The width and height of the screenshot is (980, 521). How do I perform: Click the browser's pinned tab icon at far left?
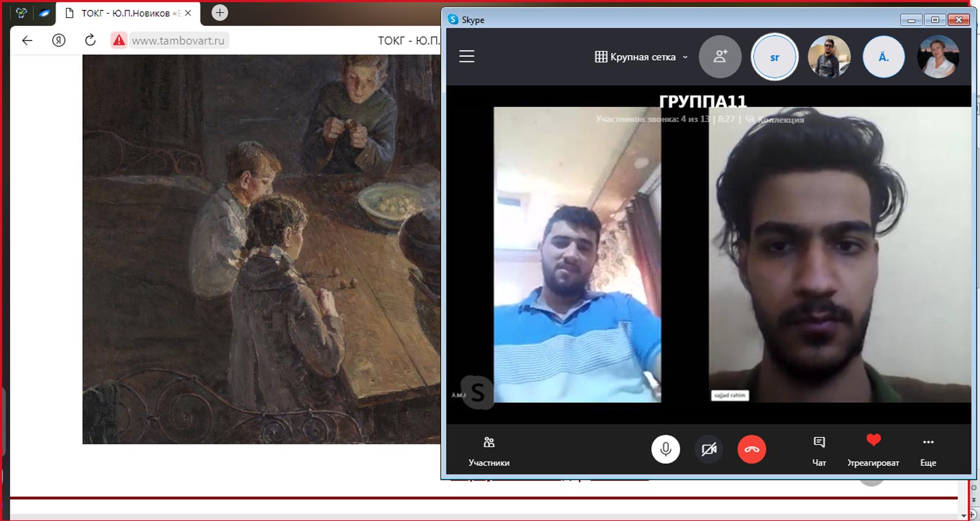point(21,13)
